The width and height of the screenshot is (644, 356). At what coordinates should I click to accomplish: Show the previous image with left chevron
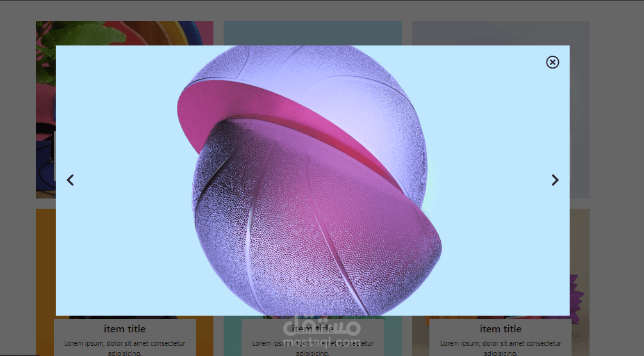70,180
